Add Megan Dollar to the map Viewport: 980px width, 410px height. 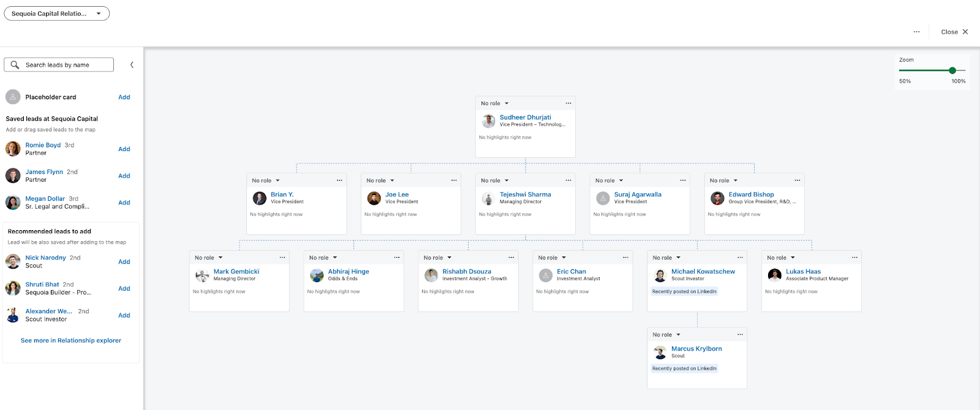124,203
